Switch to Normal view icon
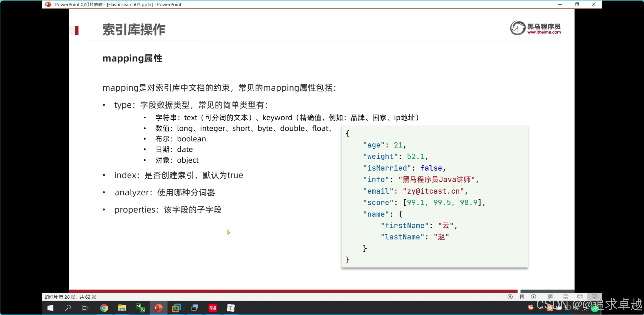This screenshot has width=644, height=315. point(551,297)
